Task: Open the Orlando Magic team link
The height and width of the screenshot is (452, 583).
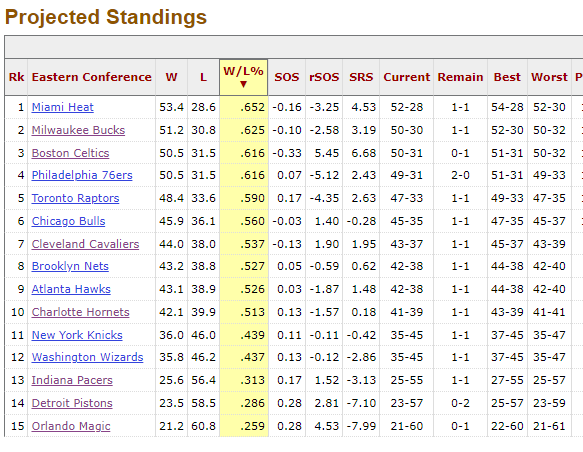Action: click(x=71, y=426)
